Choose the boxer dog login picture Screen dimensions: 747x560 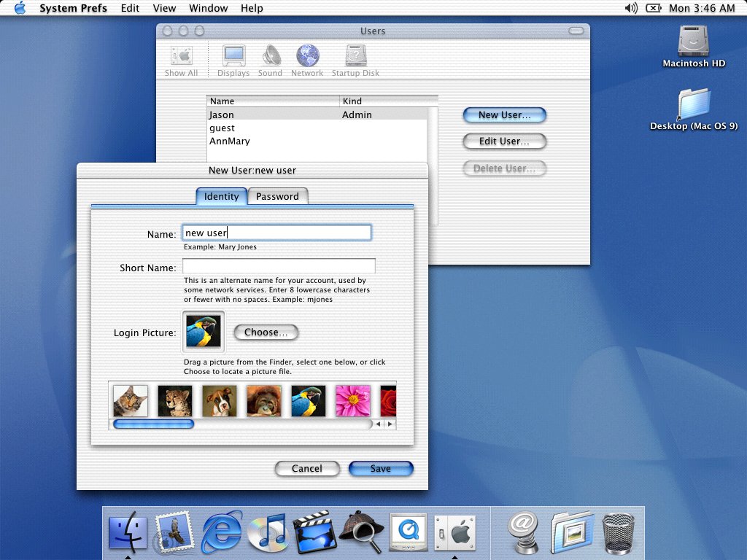click(220, 401)
